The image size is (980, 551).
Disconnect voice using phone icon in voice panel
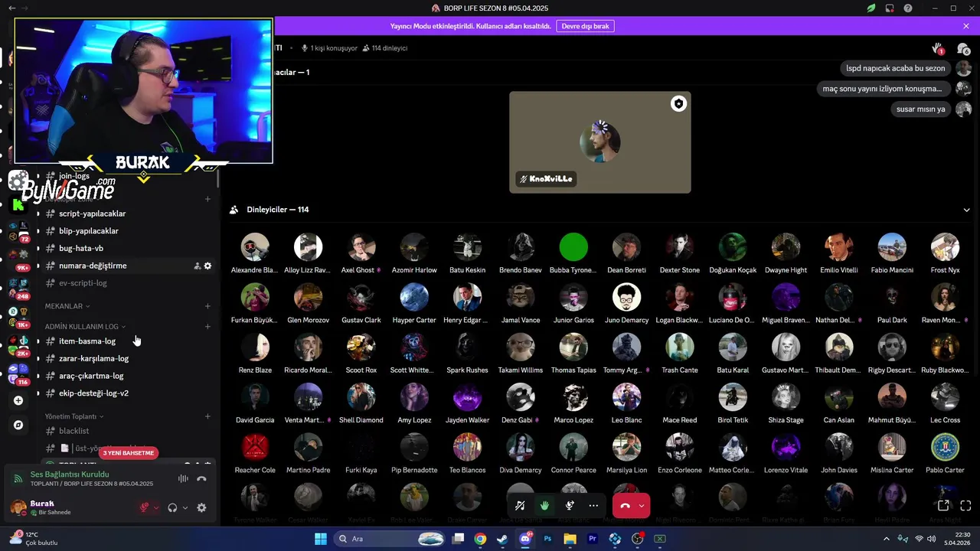click(x=202, y=479)
